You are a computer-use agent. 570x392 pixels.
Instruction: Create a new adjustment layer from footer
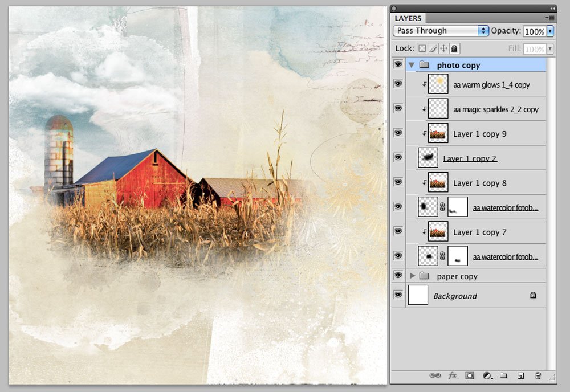(x=487, y=375)
